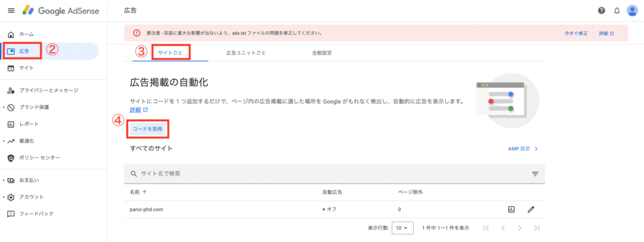Click the フィードバック feedback icon
Viewport: 644px width, 242px height.
11,214
